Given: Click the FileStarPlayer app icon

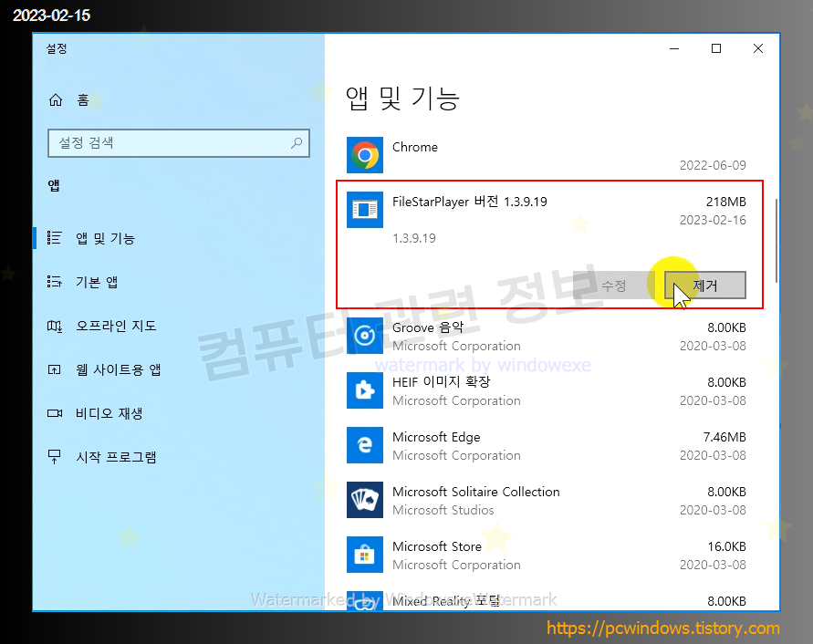Looking at the screenshot, I should [365, 210].
